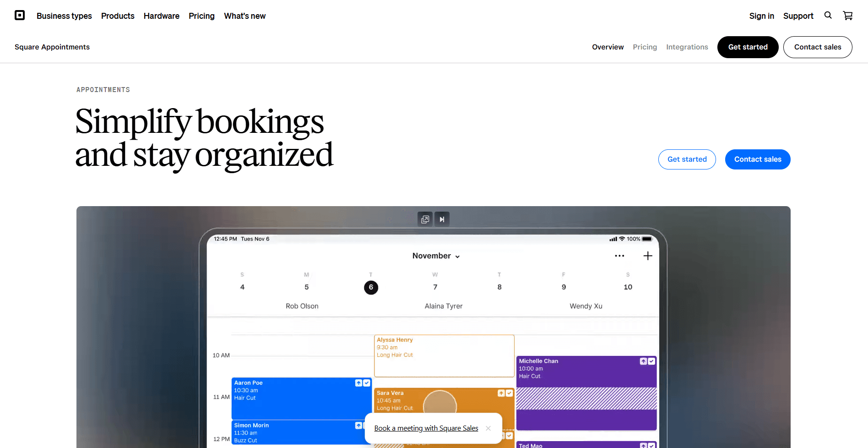
Task: Click upload icon on Simon Morin appointment
Action: [x=358, y=426]
